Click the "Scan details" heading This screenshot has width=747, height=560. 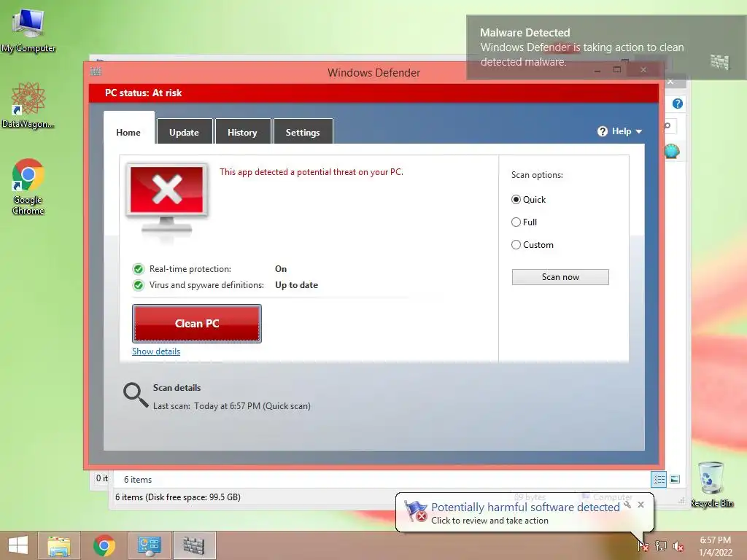coord(177,388)
